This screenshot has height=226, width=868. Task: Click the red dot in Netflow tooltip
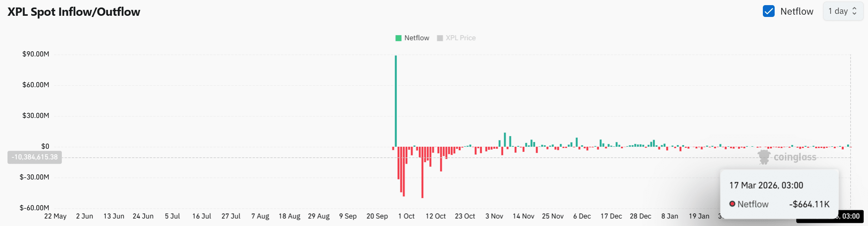tap(732, 204)
